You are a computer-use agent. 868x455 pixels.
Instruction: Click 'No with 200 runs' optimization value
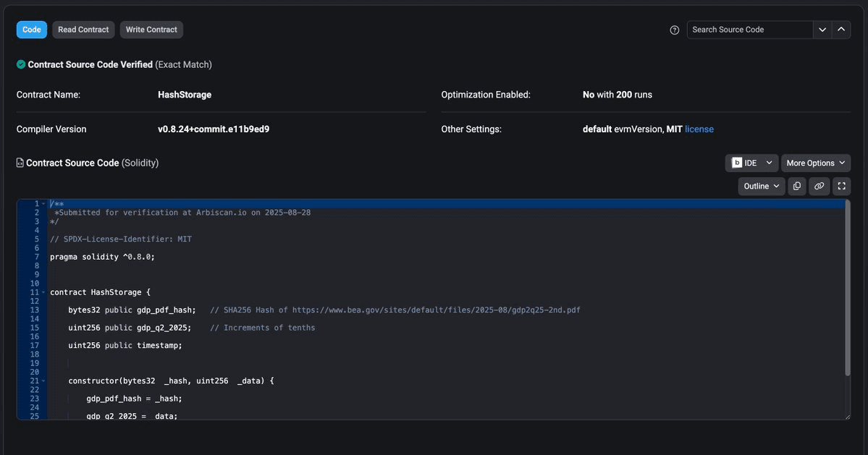[x=618, y=95]
